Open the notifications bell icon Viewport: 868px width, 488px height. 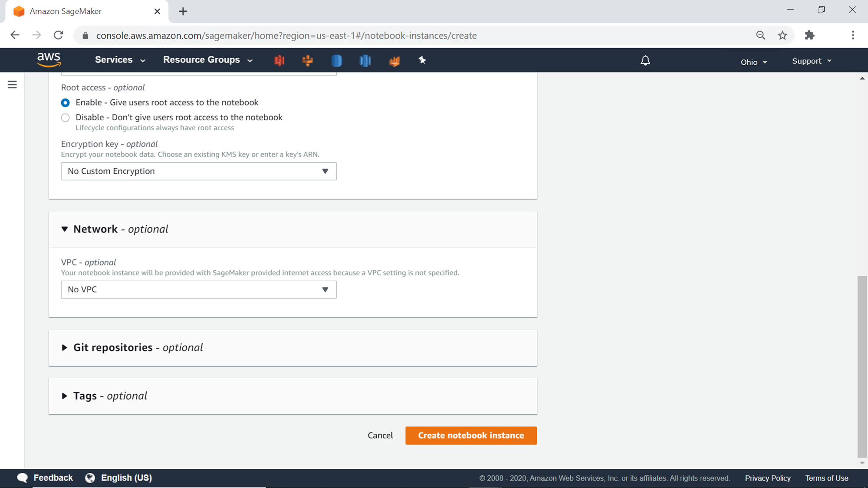pyautogui.click(x=645, y=61)
